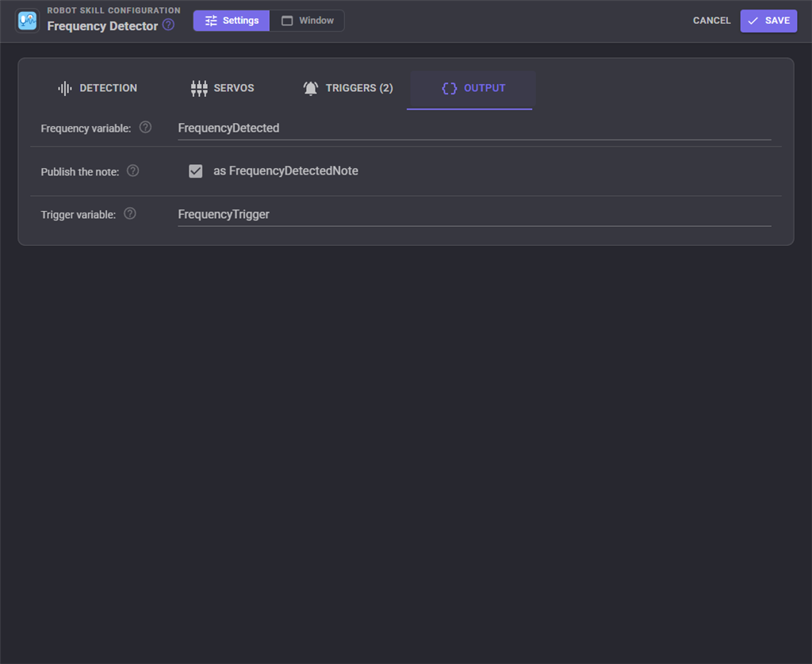Save the skill configuration
812x664 pixels.
[768, 21]
